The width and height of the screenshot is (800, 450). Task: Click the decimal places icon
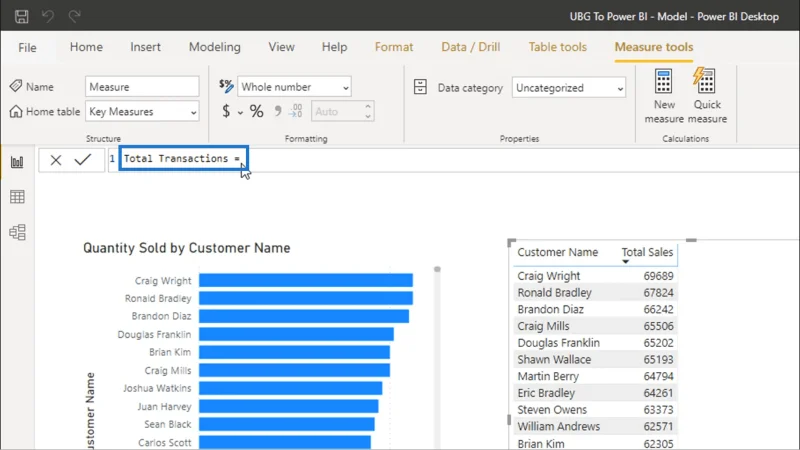pos(296,111)
